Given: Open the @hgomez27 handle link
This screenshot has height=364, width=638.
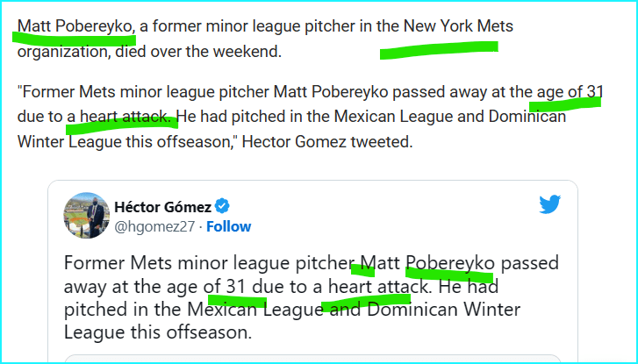Looking at the screenshot, I should click(153, 226).
